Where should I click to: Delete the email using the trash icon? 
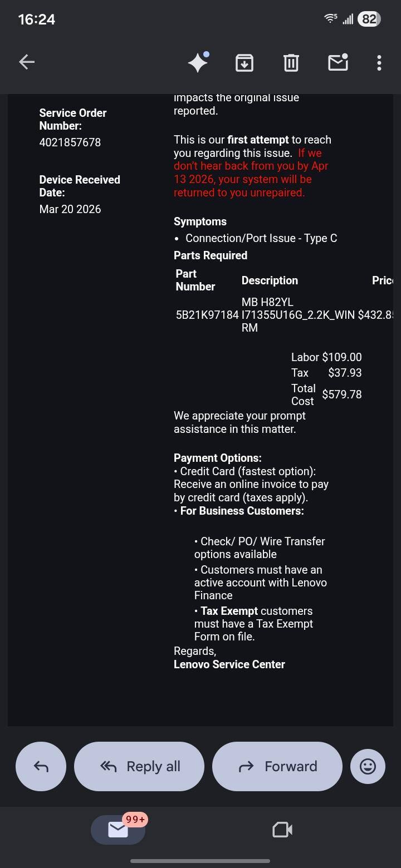click(291, 63)
